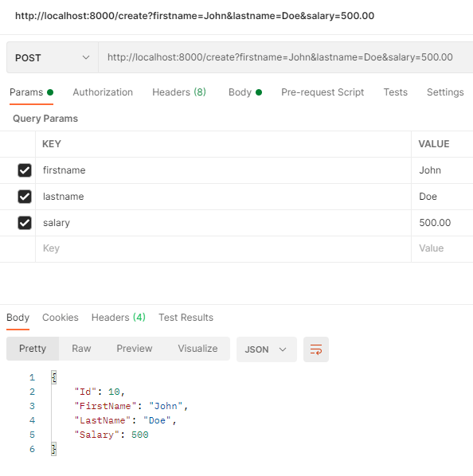The image size is (473, 476).
Task: Click the John value cell
Action: pos(442,170)
